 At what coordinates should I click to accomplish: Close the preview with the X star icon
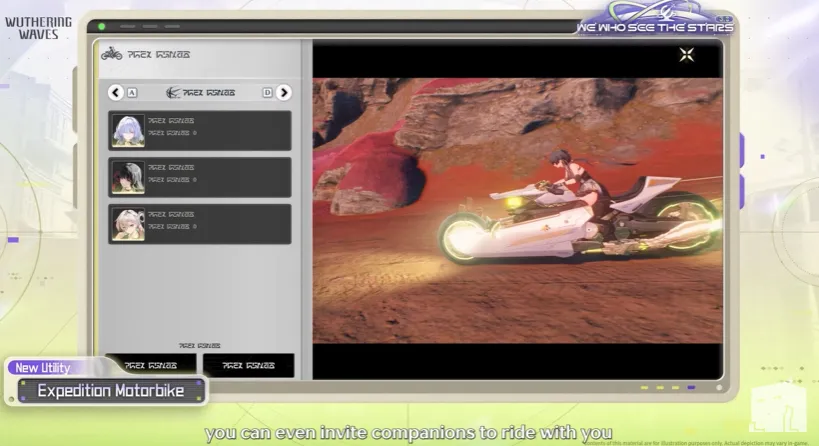coord(686,55)
